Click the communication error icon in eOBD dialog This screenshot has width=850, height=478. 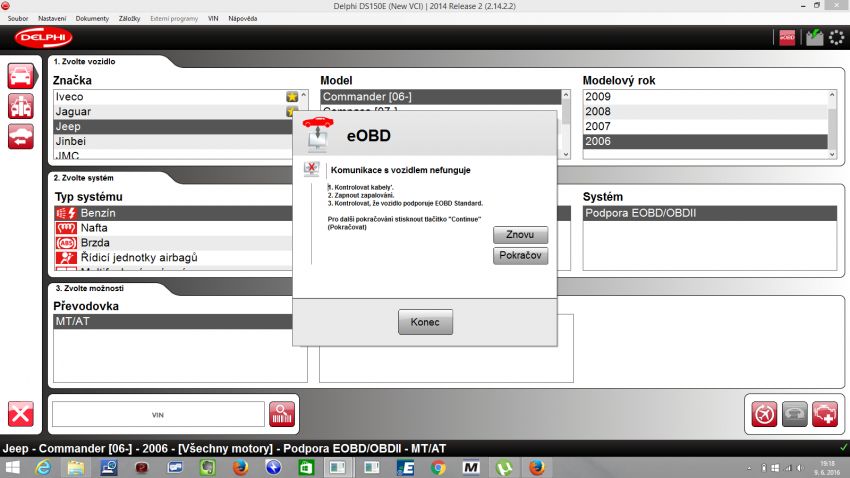tap(312, 169)
